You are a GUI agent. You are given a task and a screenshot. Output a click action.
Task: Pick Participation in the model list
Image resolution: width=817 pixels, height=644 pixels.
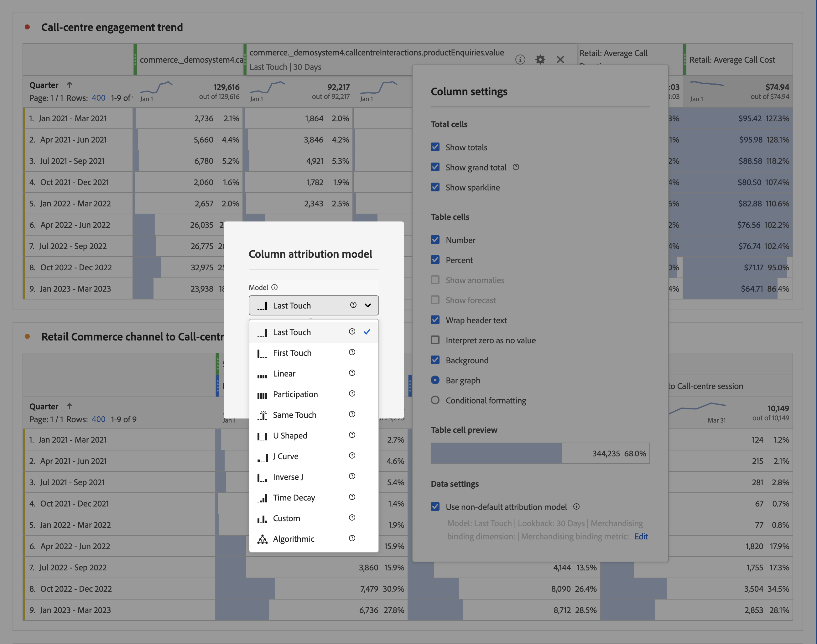coord(295,394)
